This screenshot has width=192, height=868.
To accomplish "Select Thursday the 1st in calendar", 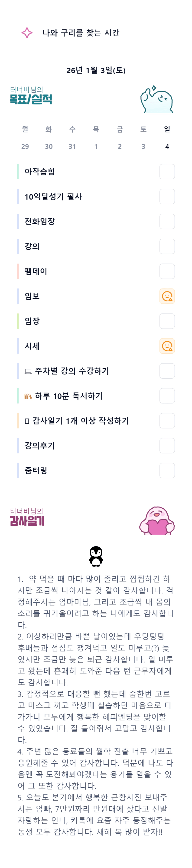I will pos(96,146).
